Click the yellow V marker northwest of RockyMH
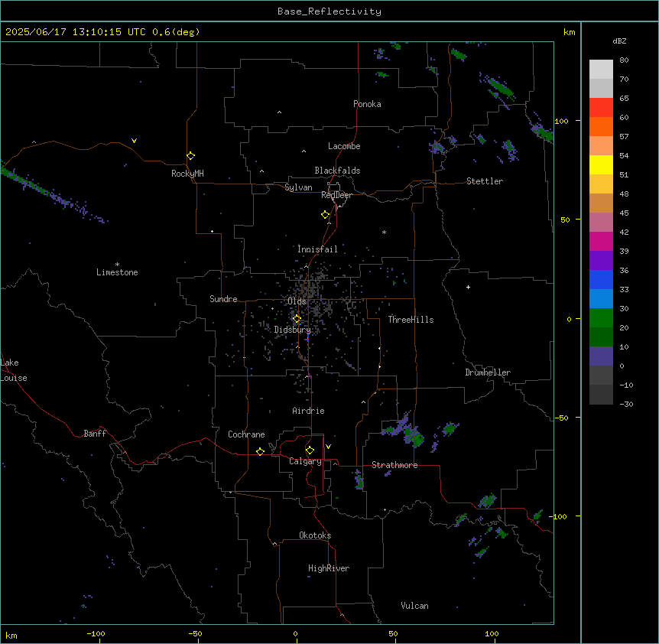The height and width of the screenshot is (644, 659). coord(134,141)
